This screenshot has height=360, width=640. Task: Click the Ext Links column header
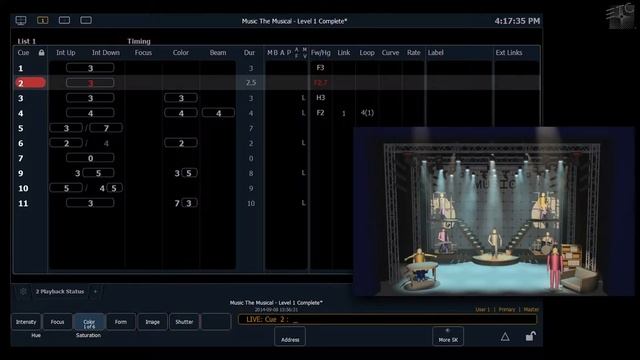click(509, 53)
